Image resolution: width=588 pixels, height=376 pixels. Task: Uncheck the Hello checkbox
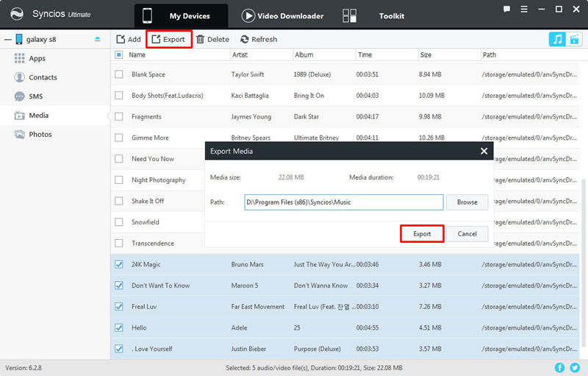coord(119,327)
